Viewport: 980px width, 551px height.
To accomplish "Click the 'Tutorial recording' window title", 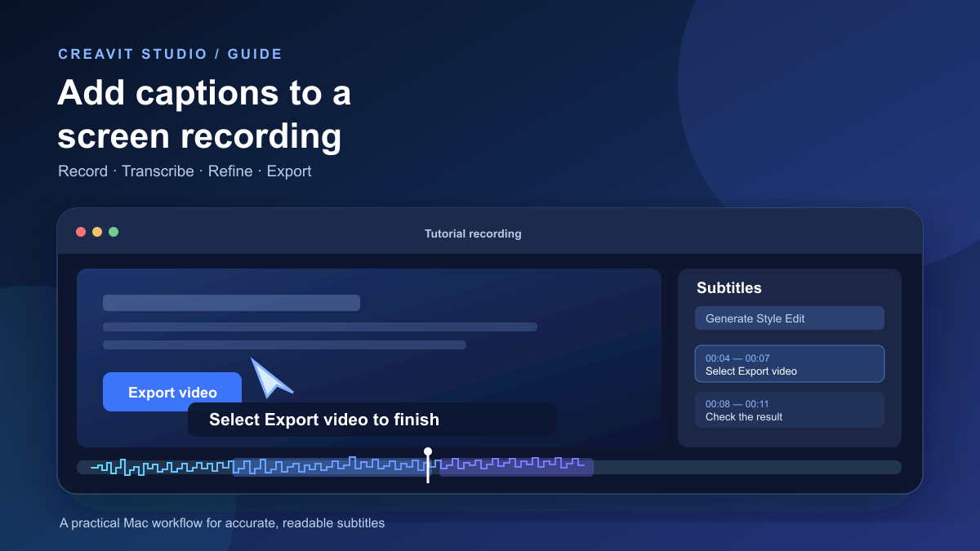I will (x=473, y=233).
